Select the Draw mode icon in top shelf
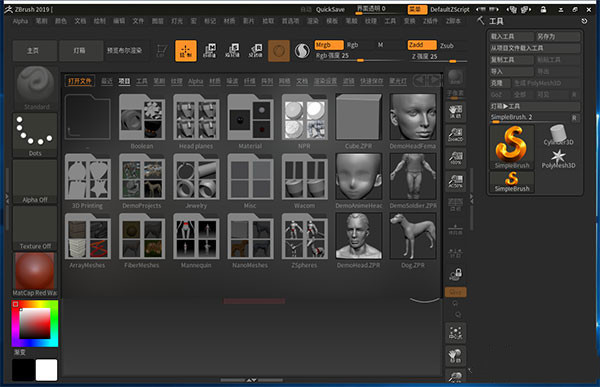 click(x=186, y=51)
